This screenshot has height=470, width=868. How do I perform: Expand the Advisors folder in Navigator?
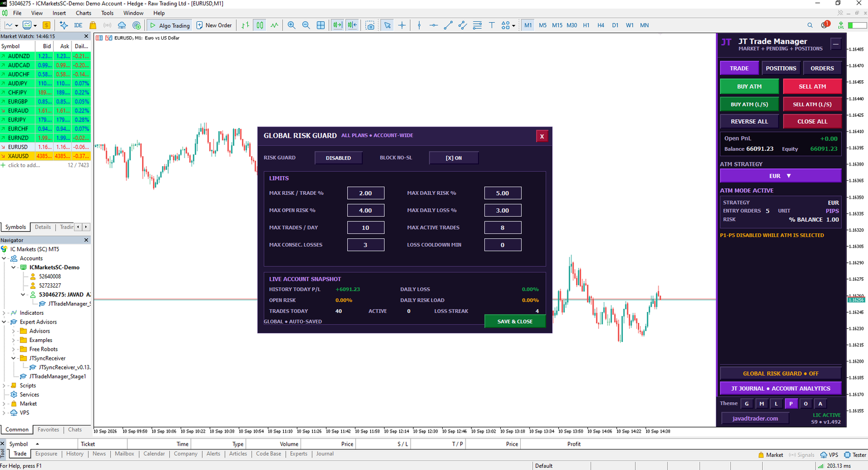[14, 331]
